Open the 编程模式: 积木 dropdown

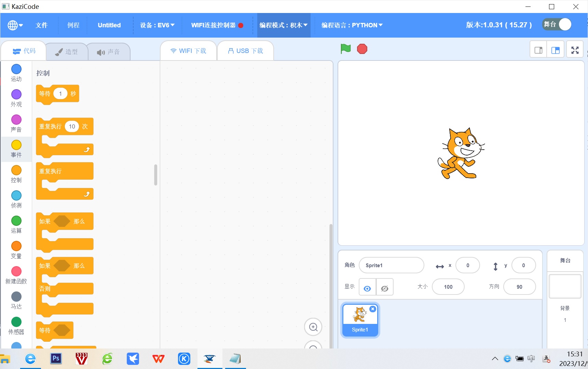point(284,25)
